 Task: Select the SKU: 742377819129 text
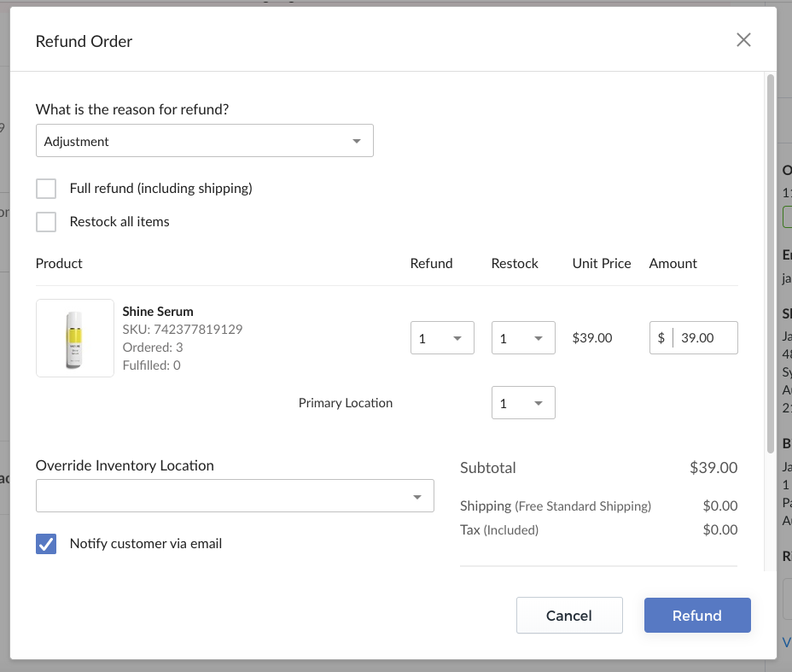click(x=183, y=330)
